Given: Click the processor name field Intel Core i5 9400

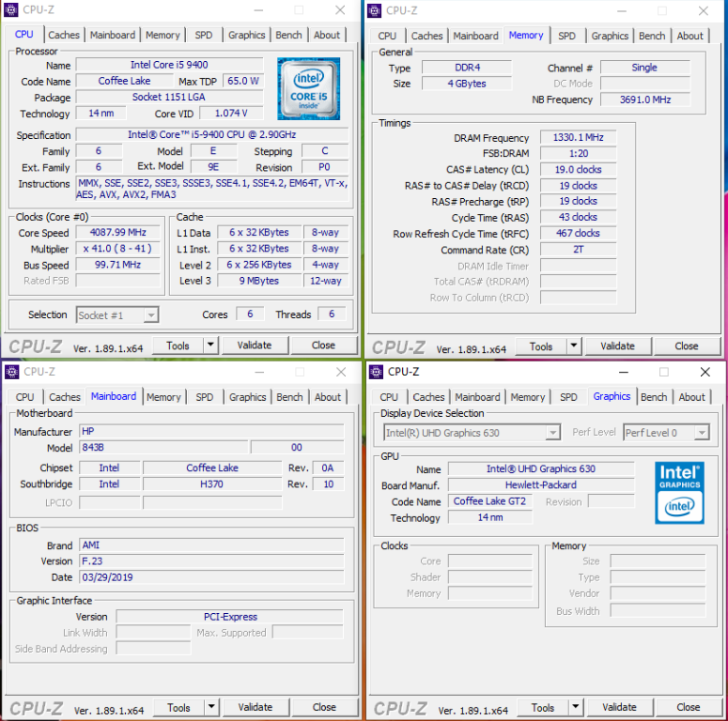Looking at the screenshot, I should pos(169,65).
